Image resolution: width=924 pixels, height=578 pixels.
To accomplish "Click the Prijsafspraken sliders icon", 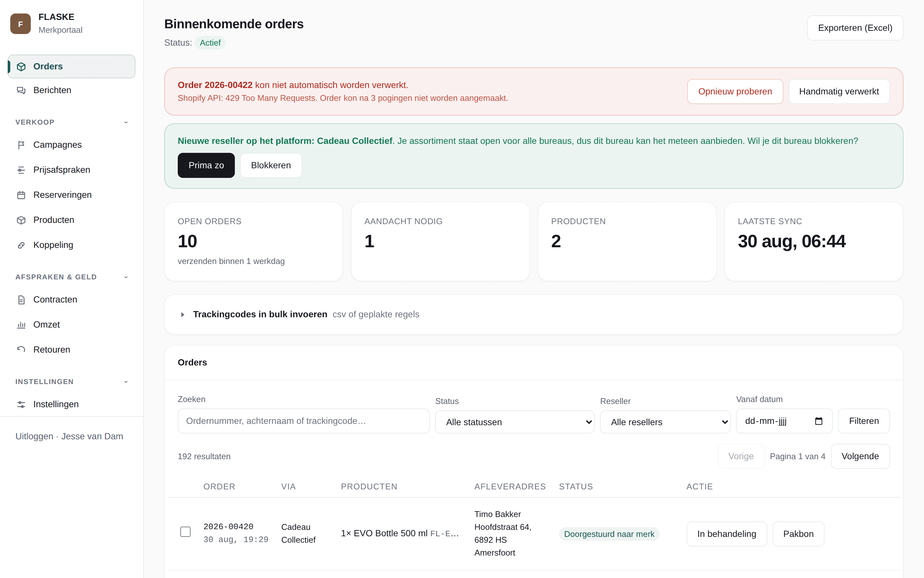I will tap(21, 170).
